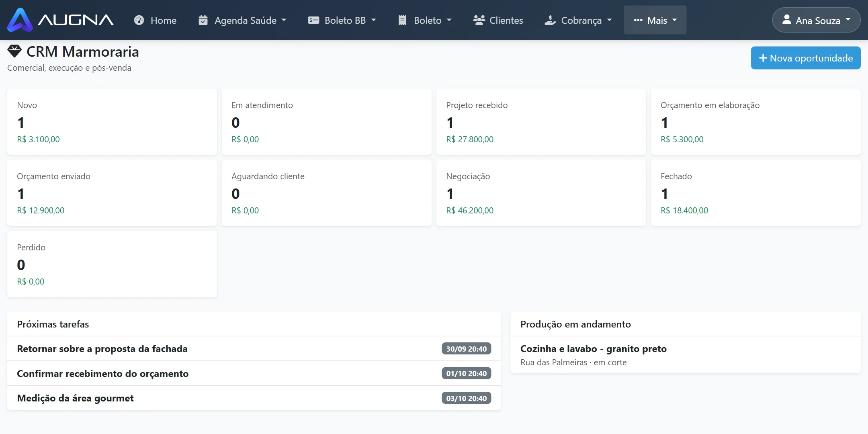Open the Orçamento enviado stage card
Screen dimensions: 868x434
pos(112,193)
